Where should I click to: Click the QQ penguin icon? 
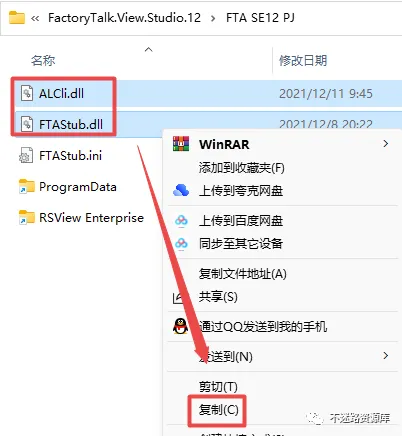180,326
